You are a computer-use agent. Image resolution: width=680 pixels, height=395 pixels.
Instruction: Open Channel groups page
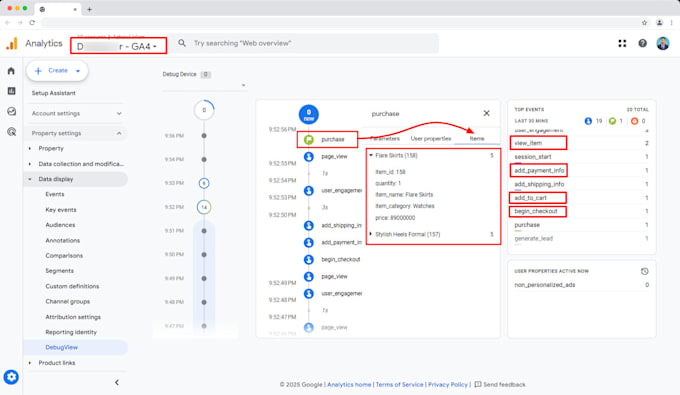[x=67, y=301]
